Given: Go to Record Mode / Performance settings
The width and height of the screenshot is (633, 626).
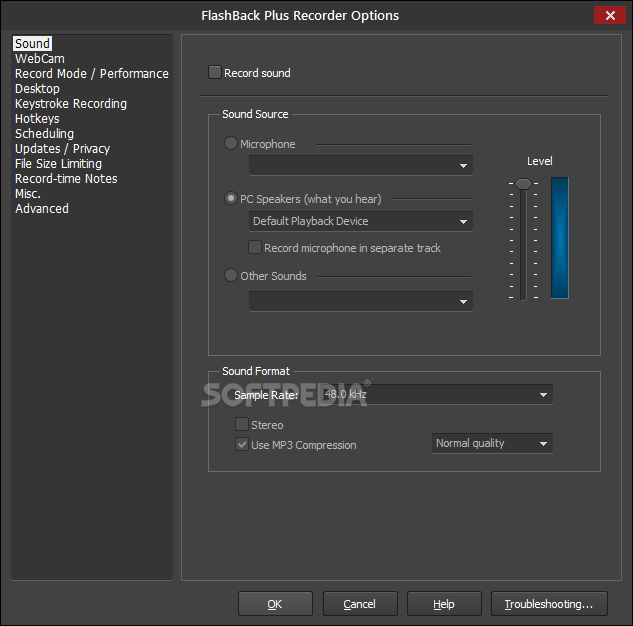Looking at the screenshot, I should [x=92, y=73].
